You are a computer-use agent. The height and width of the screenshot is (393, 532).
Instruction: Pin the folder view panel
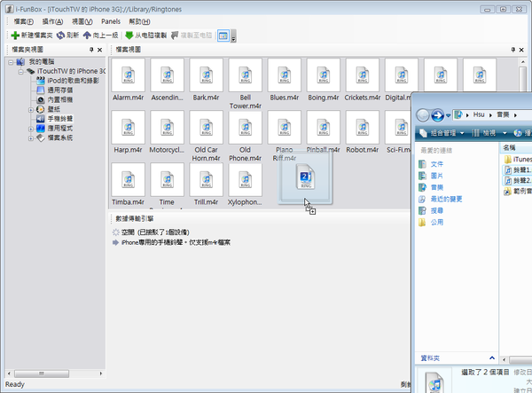(91, 50)
